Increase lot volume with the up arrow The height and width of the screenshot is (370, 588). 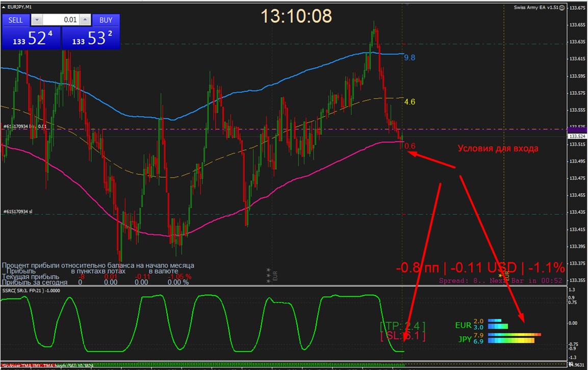[x=85, y=20]
